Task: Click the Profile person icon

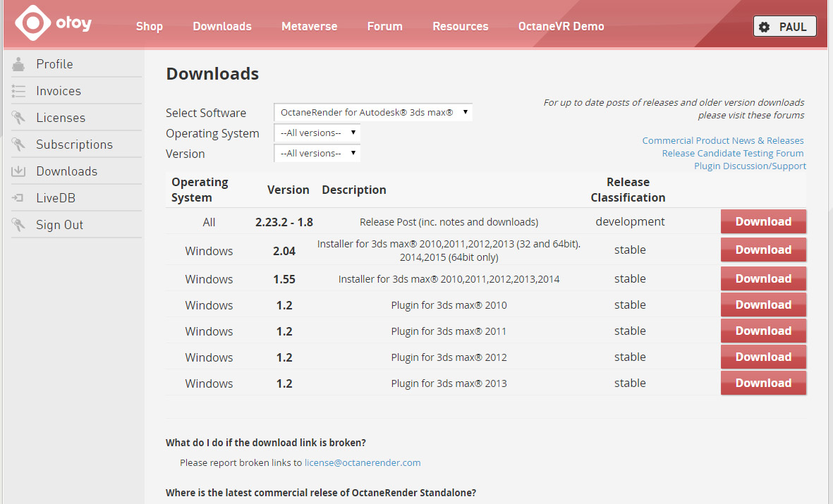Action: pos(18,64)
